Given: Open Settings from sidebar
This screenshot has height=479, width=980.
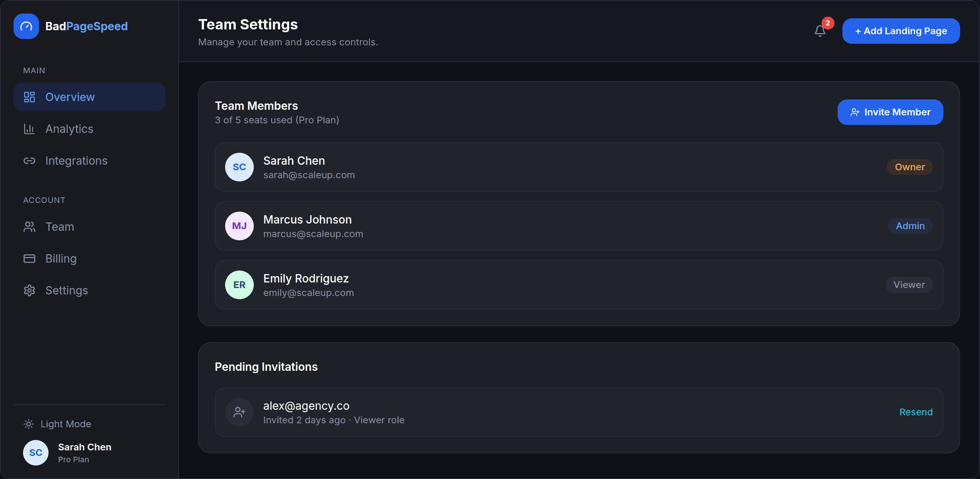Looking at the screenshot, I should click(89, 290).
